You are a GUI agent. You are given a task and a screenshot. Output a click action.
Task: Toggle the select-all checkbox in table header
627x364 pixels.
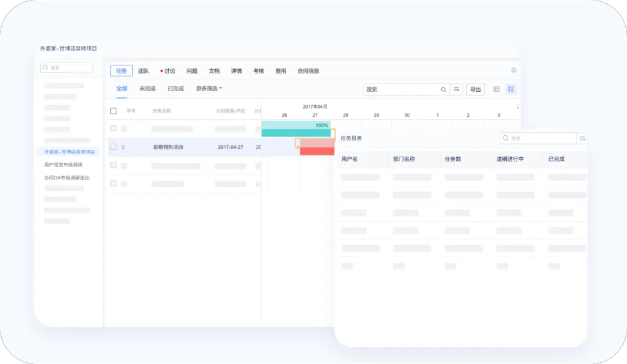coord(113,111)
